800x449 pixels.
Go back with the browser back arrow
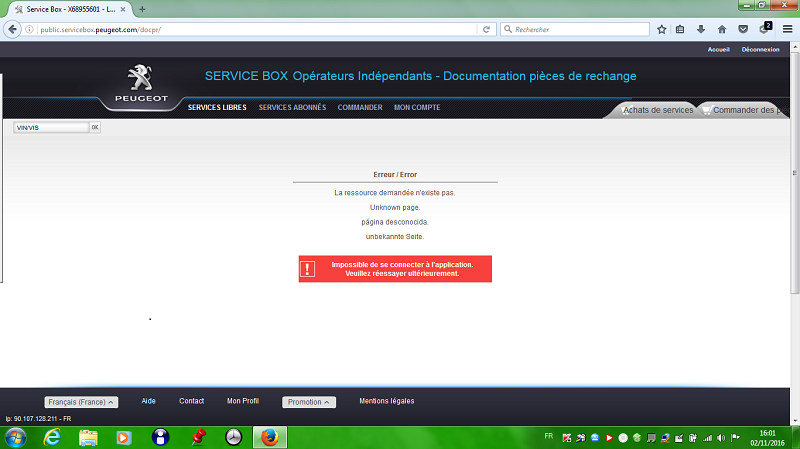tap(12, 29)
